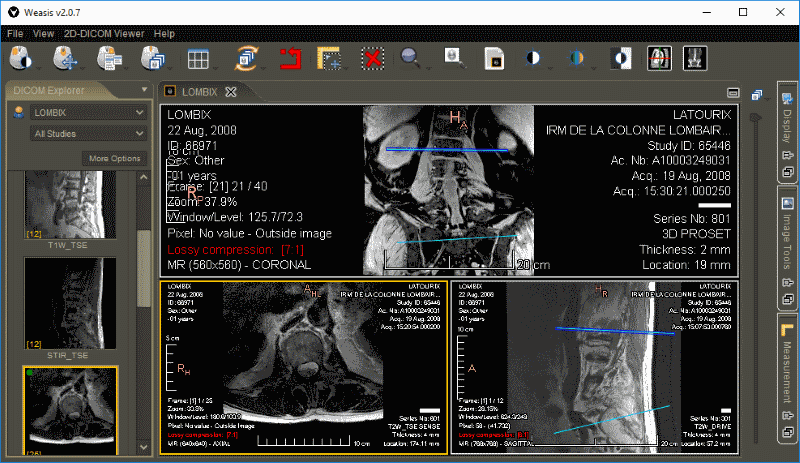Screen dimensions: 800x463
Task: Expand the DICOM Explorer panel menu arrow
Action: (144, 89)
